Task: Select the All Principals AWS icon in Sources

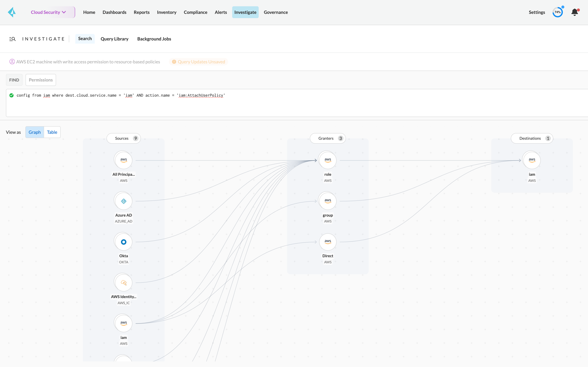Action: (x=123, y=160)
